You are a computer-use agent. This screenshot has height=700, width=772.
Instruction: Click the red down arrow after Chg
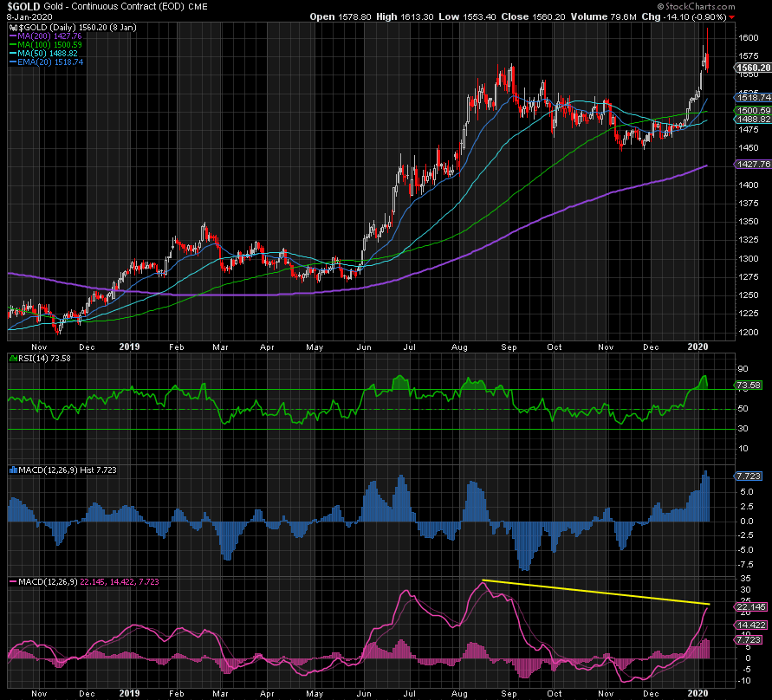click(x=731, y=17)
